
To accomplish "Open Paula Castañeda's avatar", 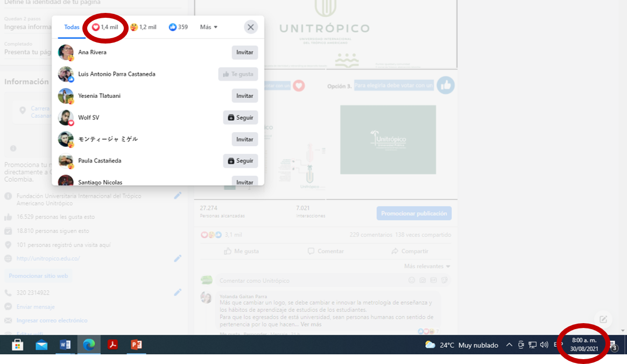I will click(66, 161).
